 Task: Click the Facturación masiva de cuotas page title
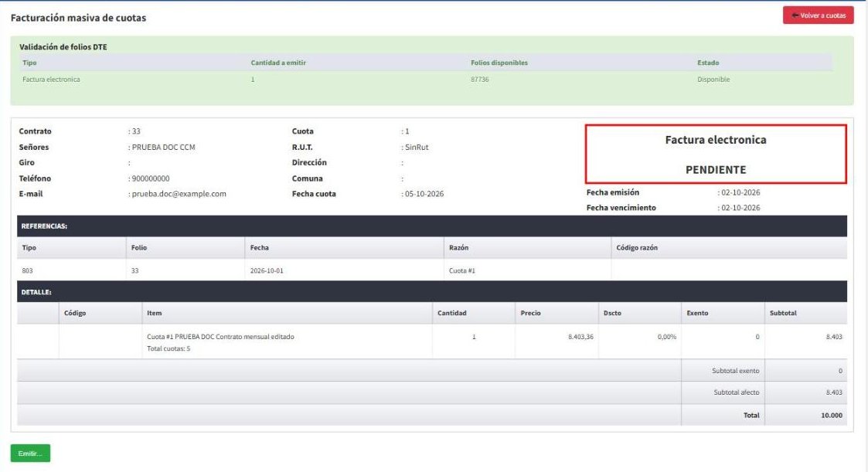(78, 18)
